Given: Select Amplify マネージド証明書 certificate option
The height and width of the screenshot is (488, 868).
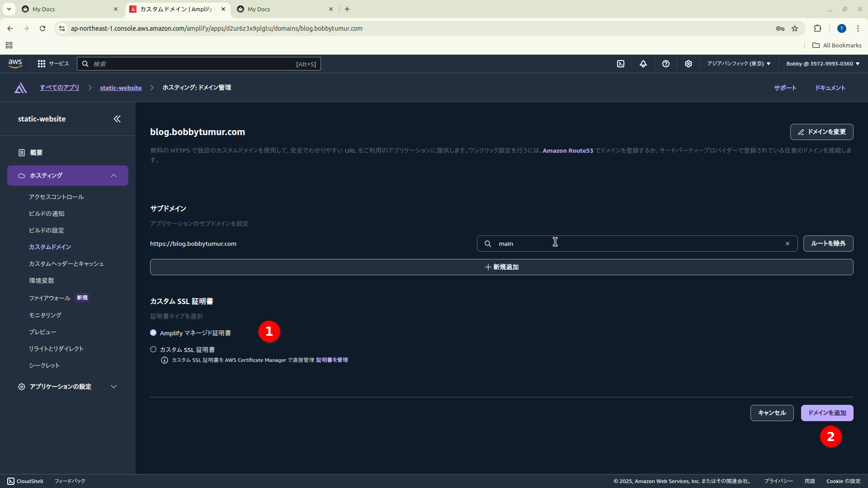Looking at the screenshot, I should tap(153, 333).
